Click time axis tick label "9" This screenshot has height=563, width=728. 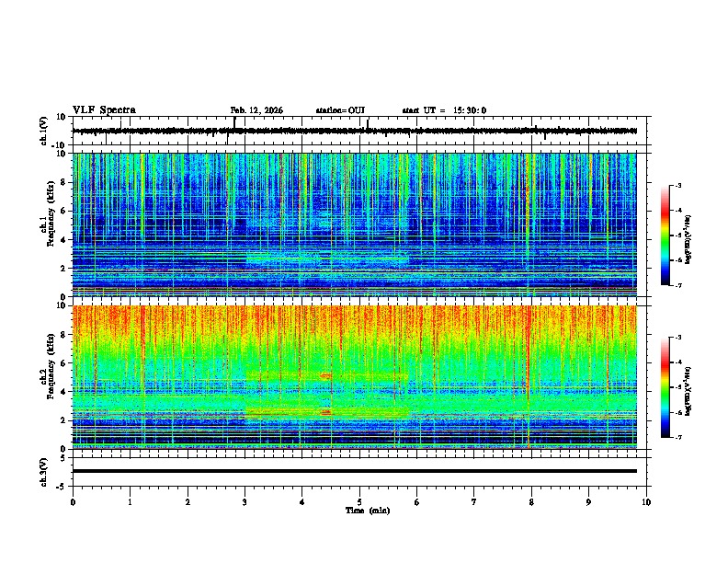[x=588, y=502]
